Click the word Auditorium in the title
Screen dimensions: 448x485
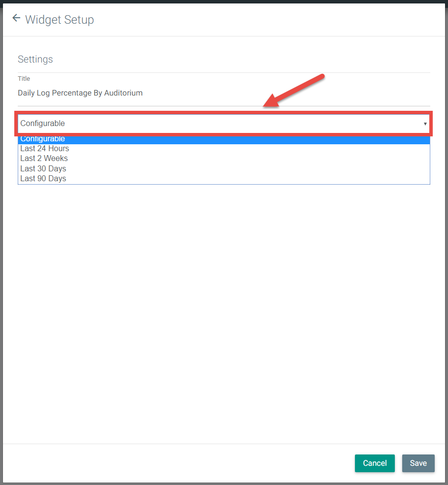click(123, 93)
